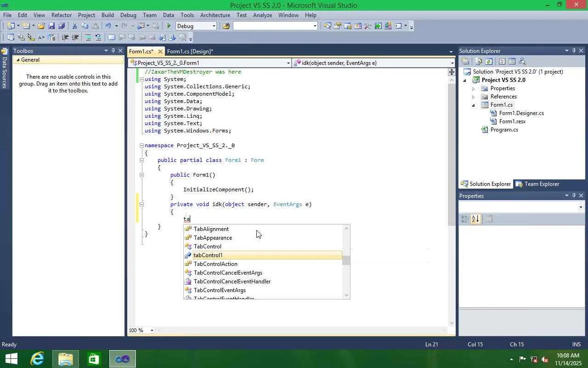This screenshot has height=368, width=588.
Task: Select the Solution Explorer tab
Action: (486, 184)
